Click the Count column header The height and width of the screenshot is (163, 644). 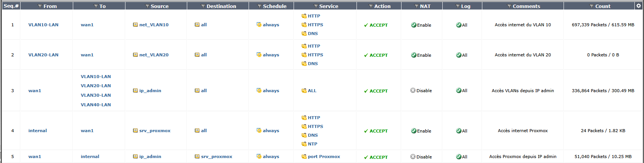click(602, 6)
